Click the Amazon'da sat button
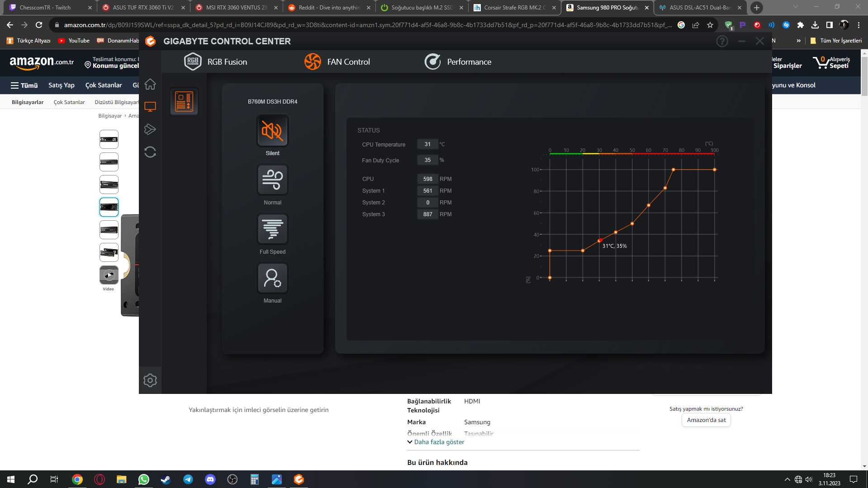 click(x=706, y=420)
